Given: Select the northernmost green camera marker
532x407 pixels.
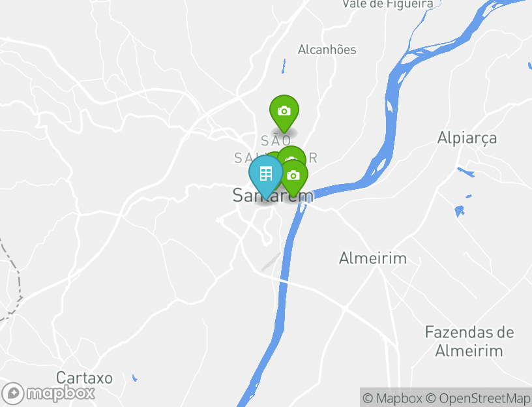Looking at the screenshot, I should (284, 113).
